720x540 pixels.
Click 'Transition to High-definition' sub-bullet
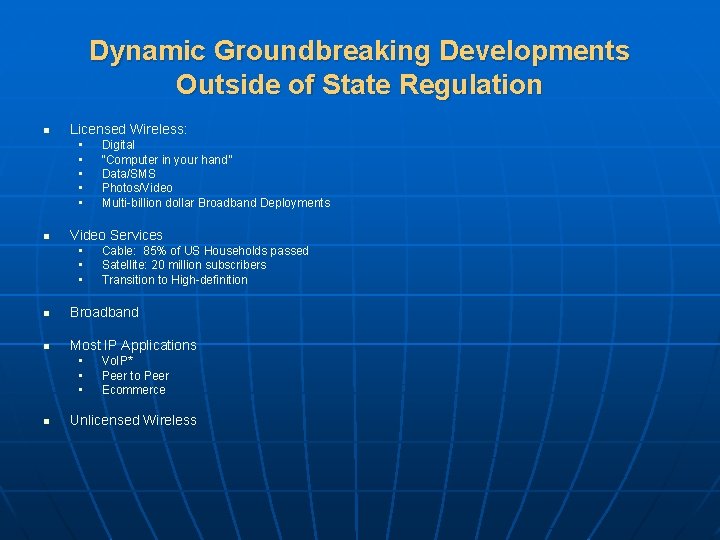point(174,280)
